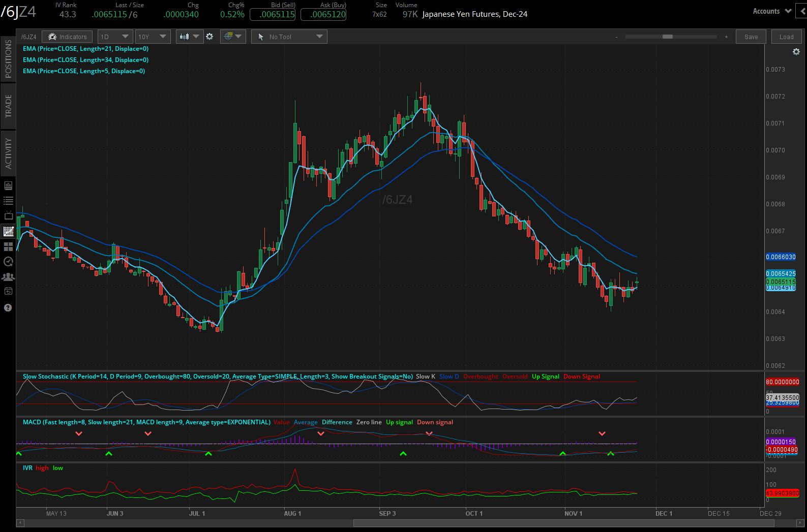The height and width of the screenshot is (532, 807).
Task: Load a saved chart layout
Action: tap(786, 37)
